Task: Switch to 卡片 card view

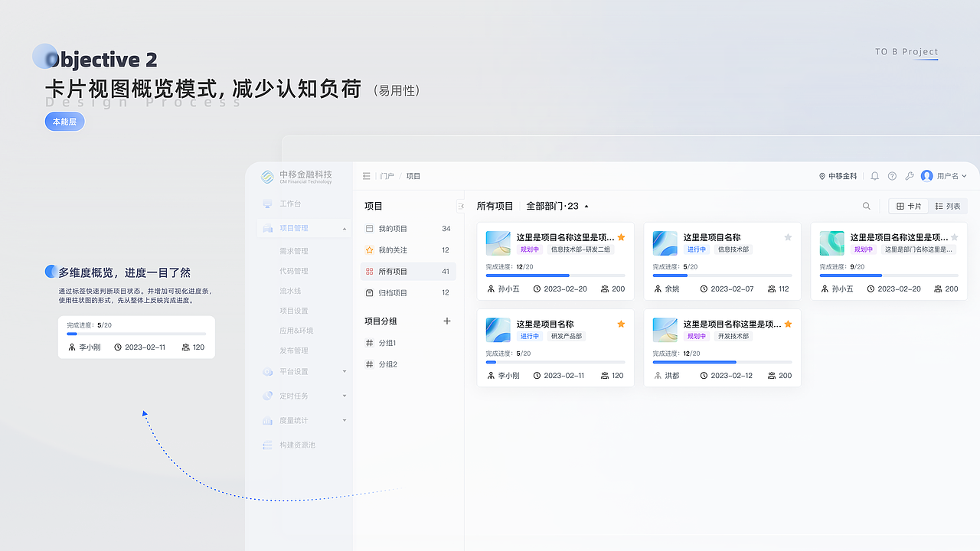Action: pyautogui.click(x=909, y=206)
